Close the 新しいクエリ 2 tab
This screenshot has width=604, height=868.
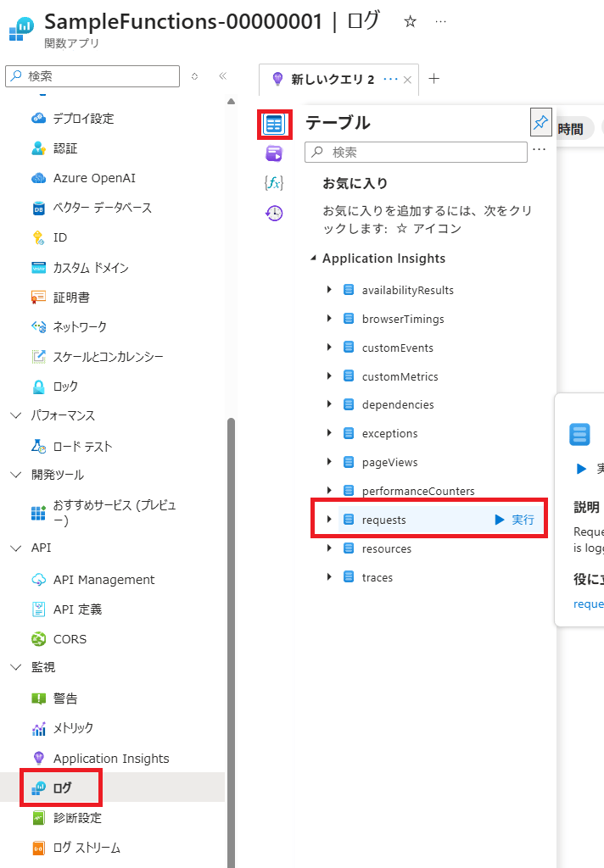click(x=407, y=80)
